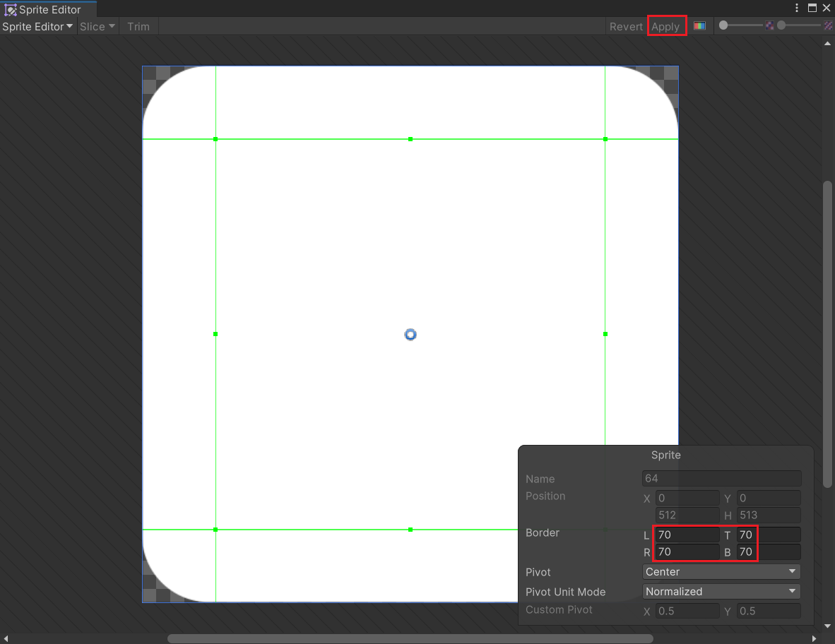Image resolution: width=835 pixels, height=644 pixels.
Task: Click the alpha slider knob in toolbar
Action: (x=723, y=25)
